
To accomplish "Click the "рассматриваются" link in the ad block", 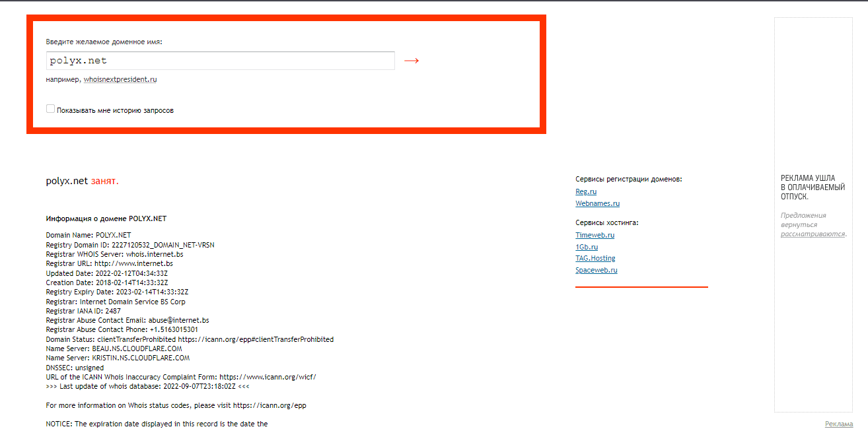I will coord(813,234).
